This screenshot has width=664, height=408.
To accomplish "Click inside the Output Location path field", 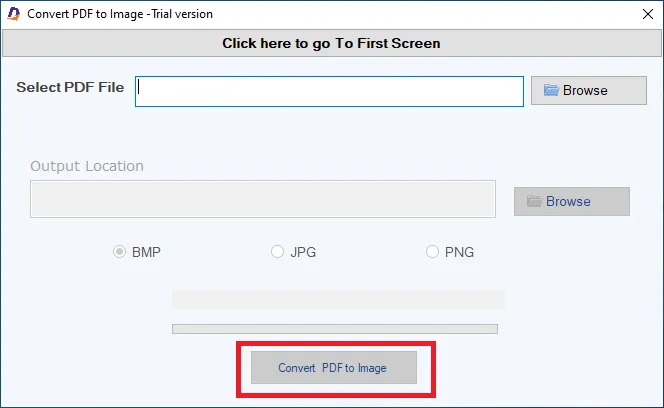I will pyautogui.click(x=263, y=199).
